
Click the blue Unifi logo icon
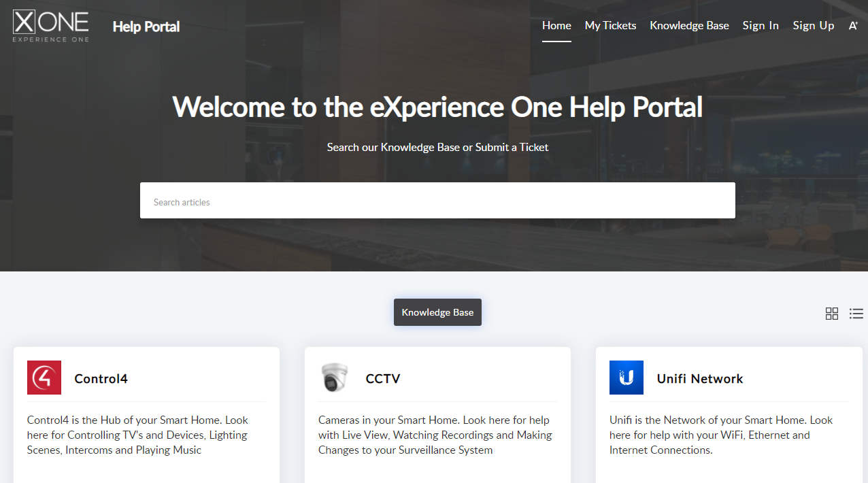pos(627,378)
